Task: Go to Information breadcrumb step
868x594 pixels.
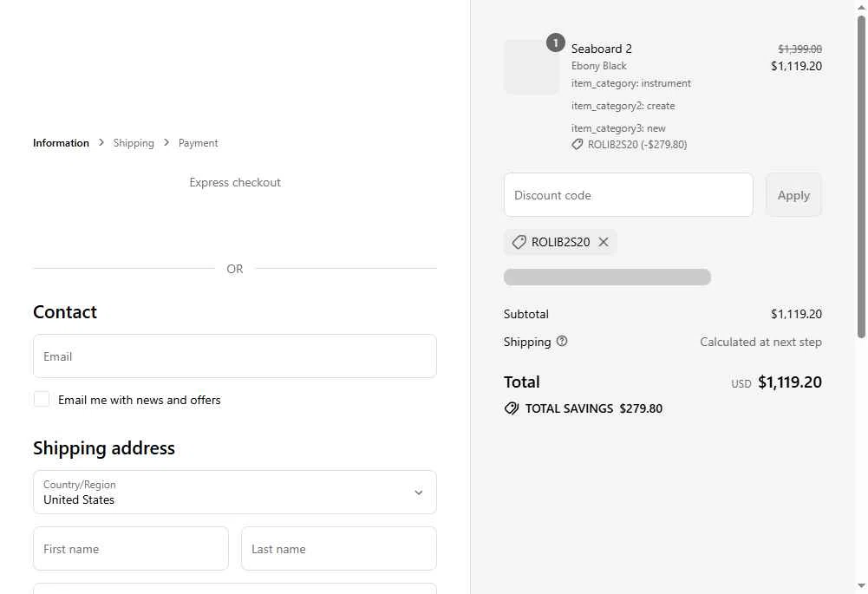Action: click(61, 143)
